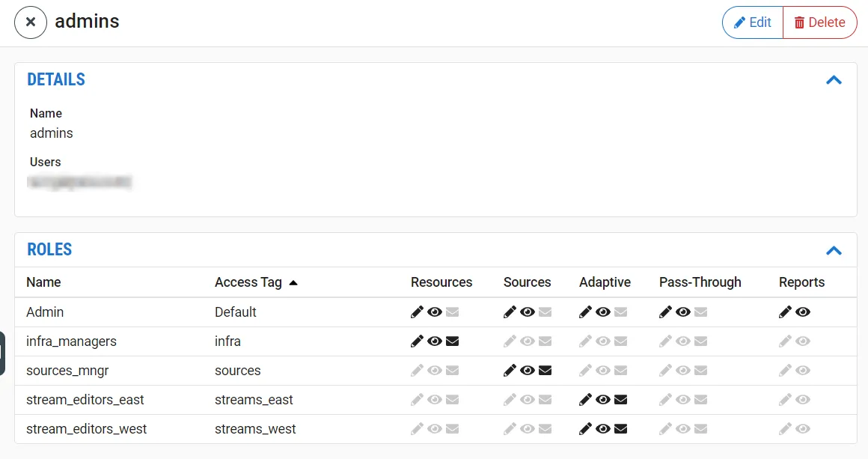The image size is (868, 459).
Task: Collapse the Details section chevron
Action: [834, 80]
